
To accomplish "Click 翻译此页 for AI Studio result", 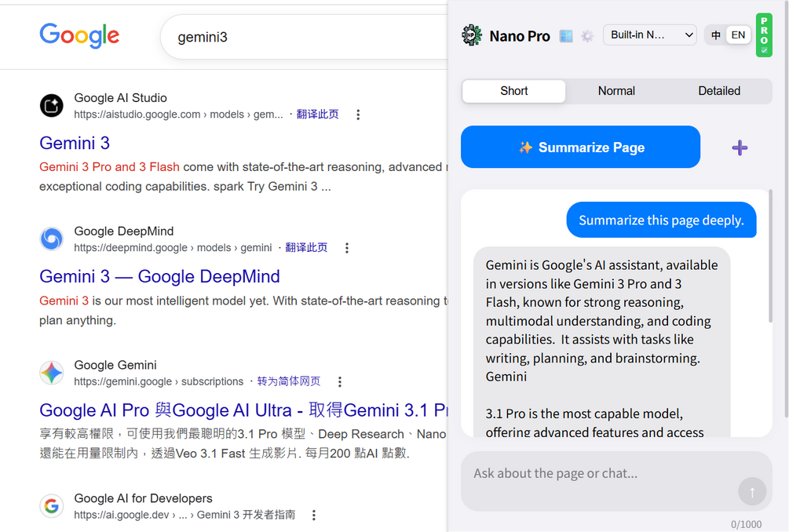I will (317, 114).
